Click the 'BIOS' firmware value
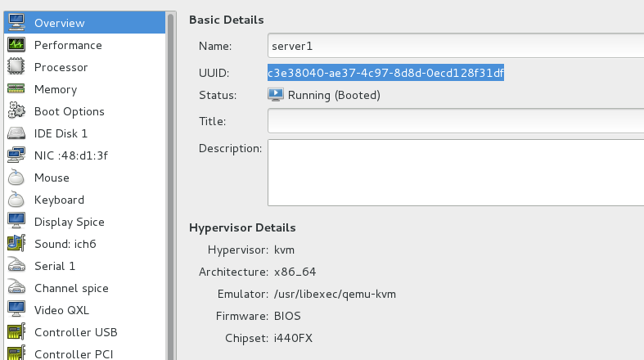Viewport: 644px width, 360px height. pos(287,316)
